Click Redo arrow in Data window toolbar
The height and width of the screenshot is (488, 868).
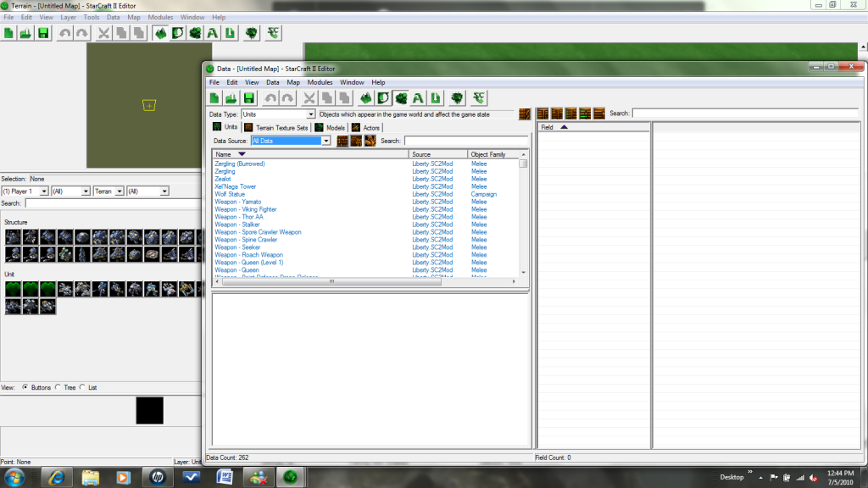[x=288, y=98]
